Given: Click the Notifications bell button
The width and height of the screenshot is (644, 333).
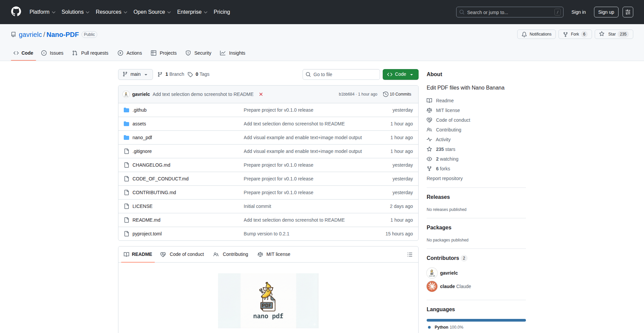Looking at the screenshot, I should click(536, 34).
